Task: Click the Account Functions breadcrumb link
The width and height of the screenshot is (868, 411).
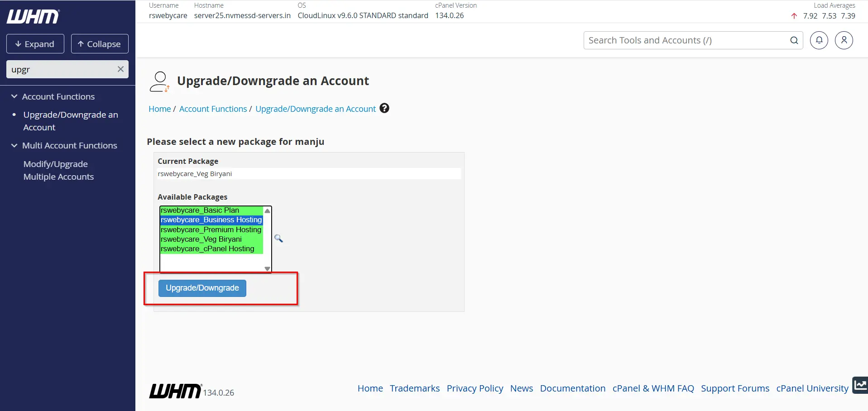Action: (213, 109)
